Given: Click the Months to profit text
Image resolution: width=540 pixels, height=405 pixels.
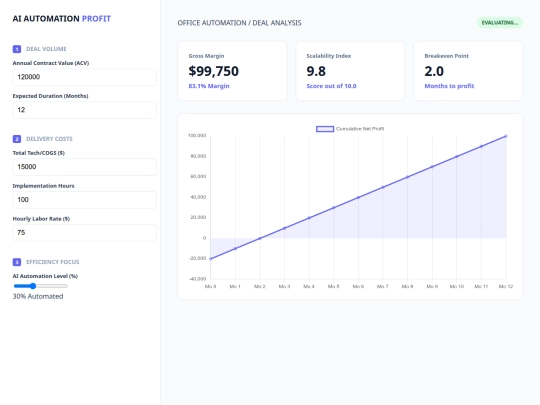Looking at the screenshot, I should point(449,86).
